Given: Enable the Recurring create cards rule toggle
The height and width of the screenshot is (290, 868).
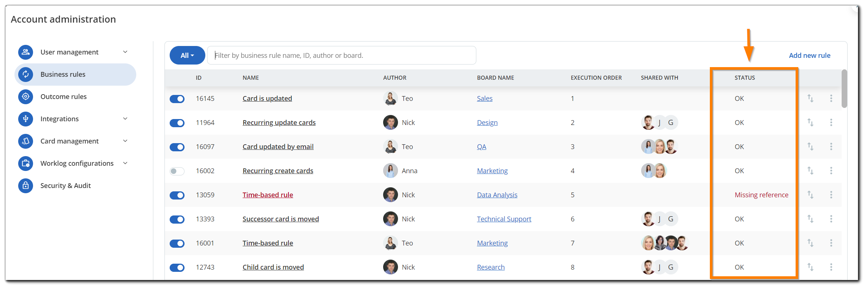Looking at the screenshot, I should pyautogui.click(x=177, y=171).
